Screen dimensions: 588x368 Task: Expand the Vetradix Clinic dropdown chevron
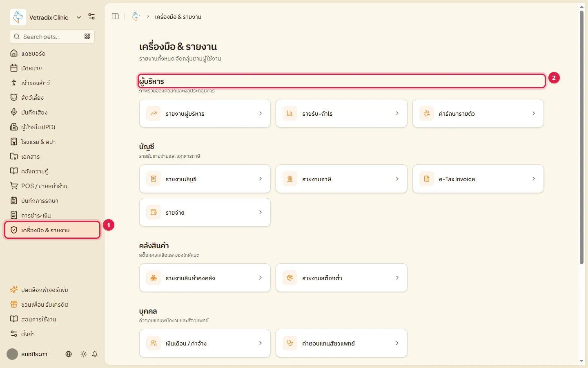click(79, 17)
